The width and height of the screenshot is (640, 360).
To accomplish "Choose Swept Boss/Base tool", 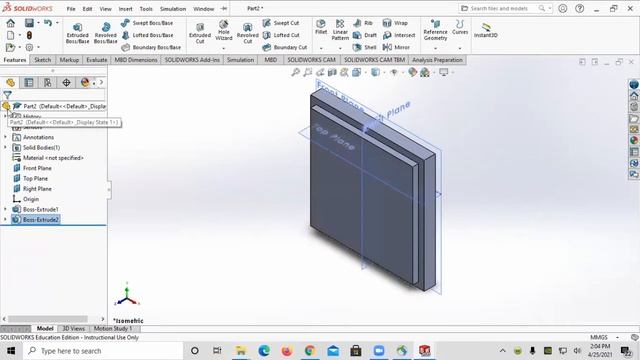I will pos(147,23).
